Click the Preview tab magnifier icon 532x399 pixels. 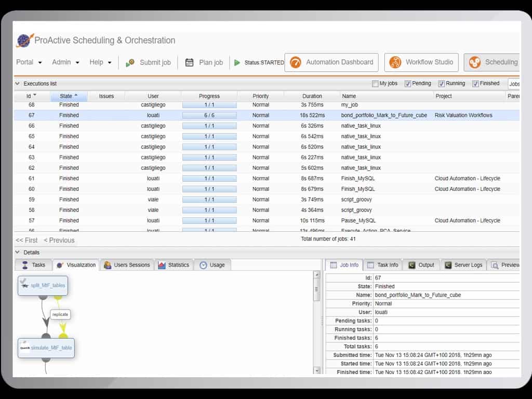[x=495, y=265]
